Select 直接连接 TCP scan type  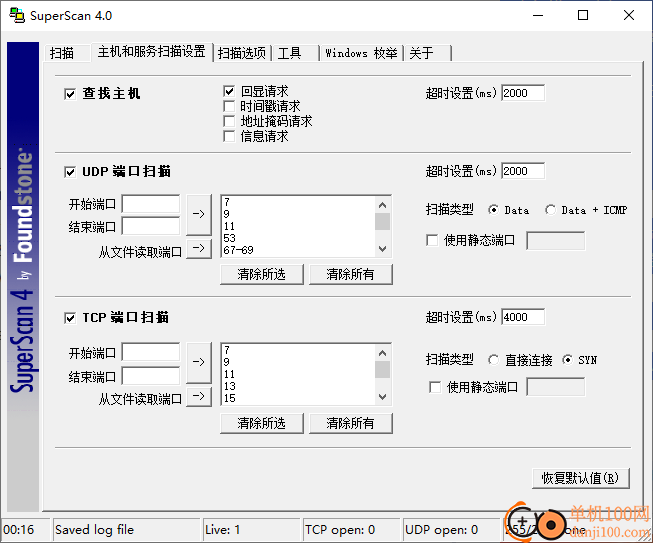(x=493, y=360)
